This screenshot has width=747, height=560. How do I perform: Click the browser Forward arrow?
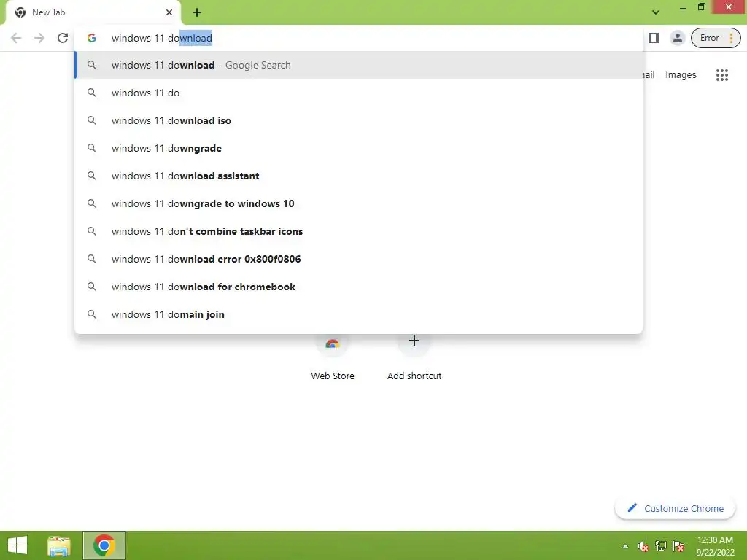[39, 38]
